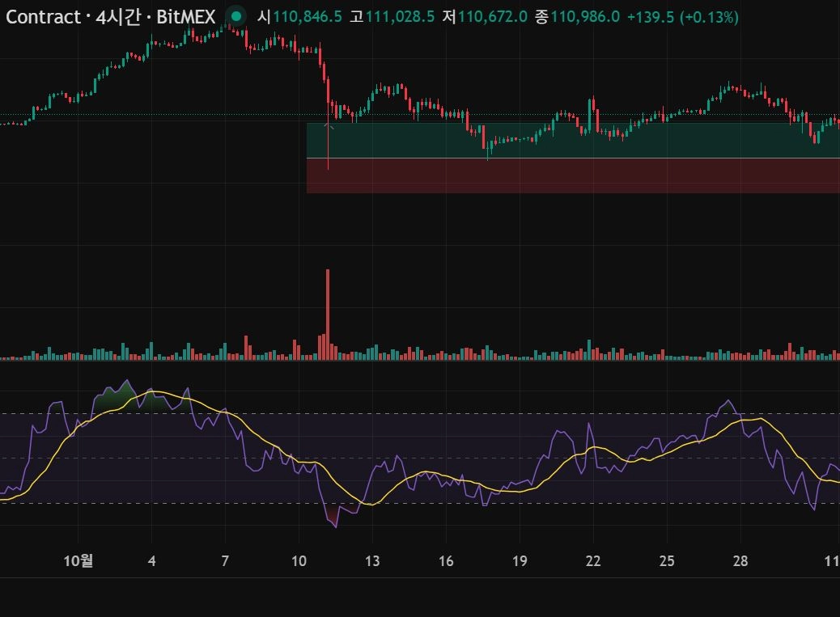Viewport: 840px width, 617px height.
Task: Select the open value 시110,846.5
Action: tap(299, 17)
